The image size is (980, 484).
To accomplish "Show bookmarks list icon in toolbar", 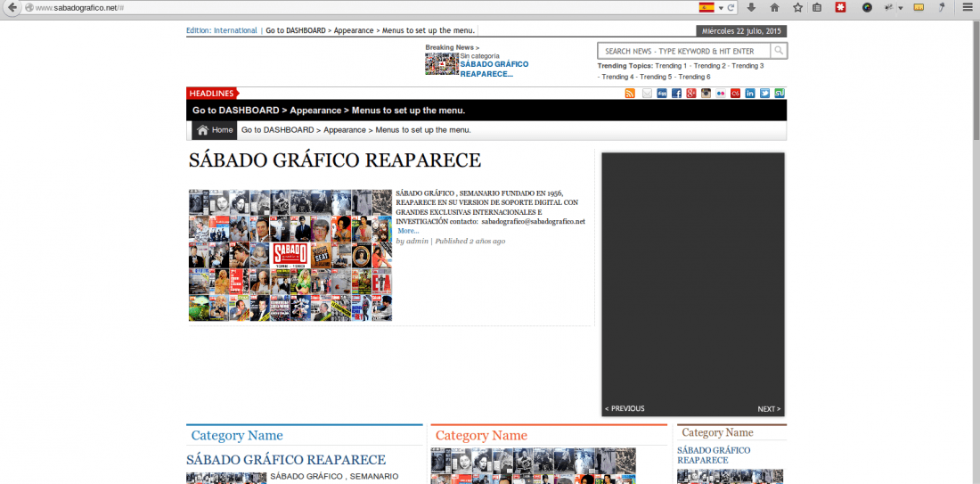I will (818, 7).
